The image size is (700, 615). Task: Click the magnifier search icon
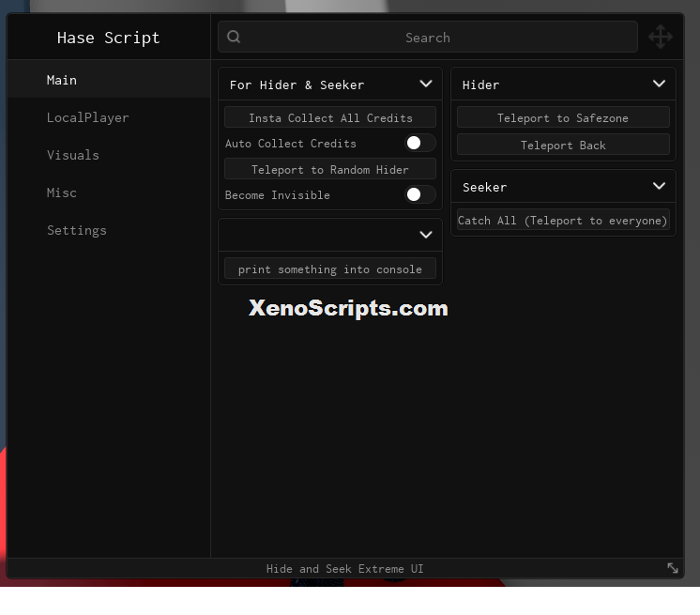coord(234,37)
